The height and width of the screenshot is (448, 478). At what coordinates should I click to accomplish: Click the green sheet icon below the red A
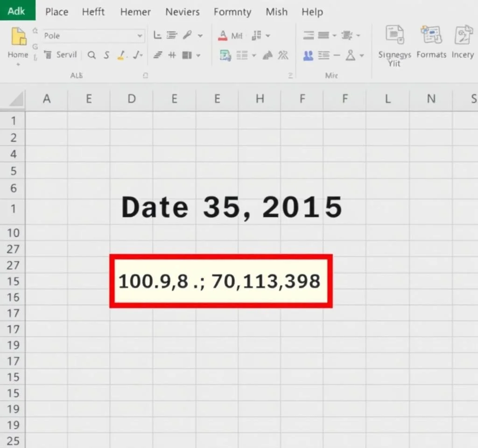225,56
